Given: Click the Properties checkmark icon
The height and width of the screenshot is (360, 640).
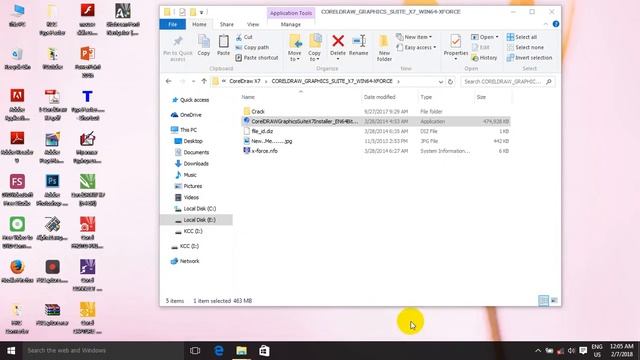Looking at the screenshot, I should [456, 41].
